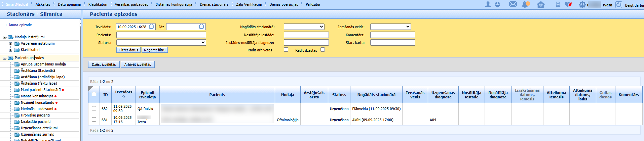Open the Dienas stacionārs menu

[214, 4]
